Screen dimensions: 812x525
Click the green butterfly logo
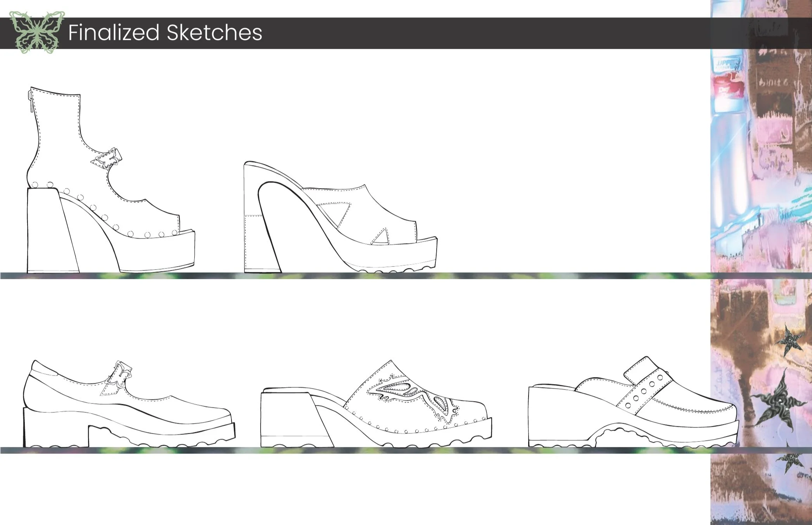37,32
